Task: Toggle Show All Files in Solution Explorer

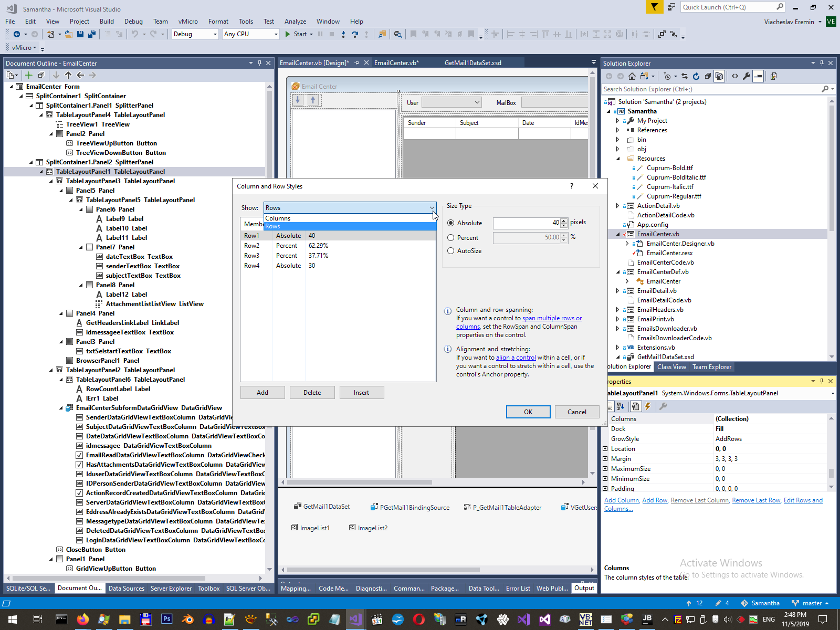Action: click(x=719, y=76)
